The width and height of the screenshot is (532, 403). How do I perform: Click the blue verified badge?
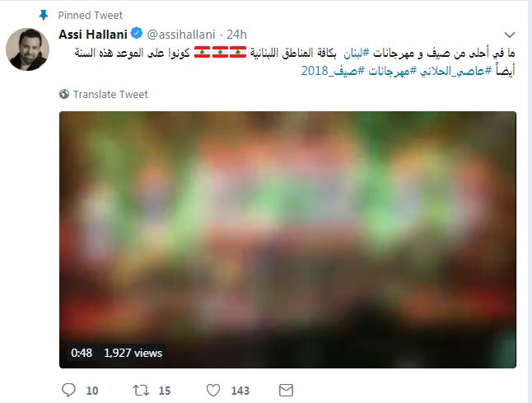(x=137, y=33)
